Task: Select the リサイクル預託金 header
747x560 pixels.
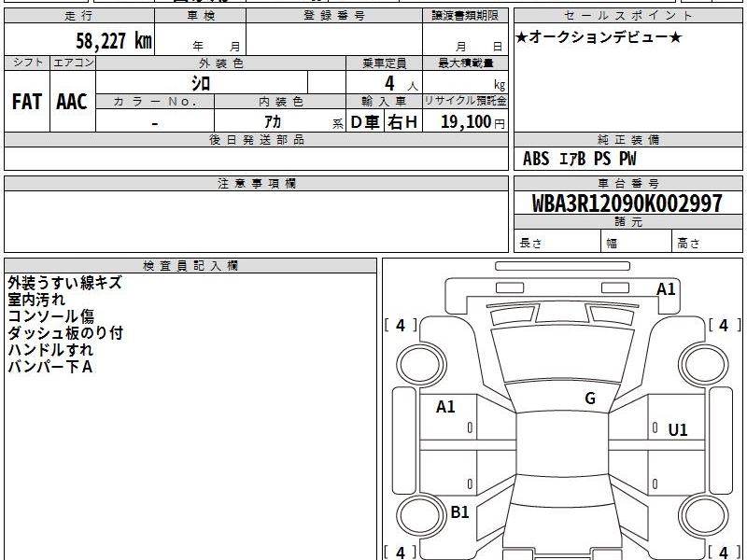Action: point(465,101)
